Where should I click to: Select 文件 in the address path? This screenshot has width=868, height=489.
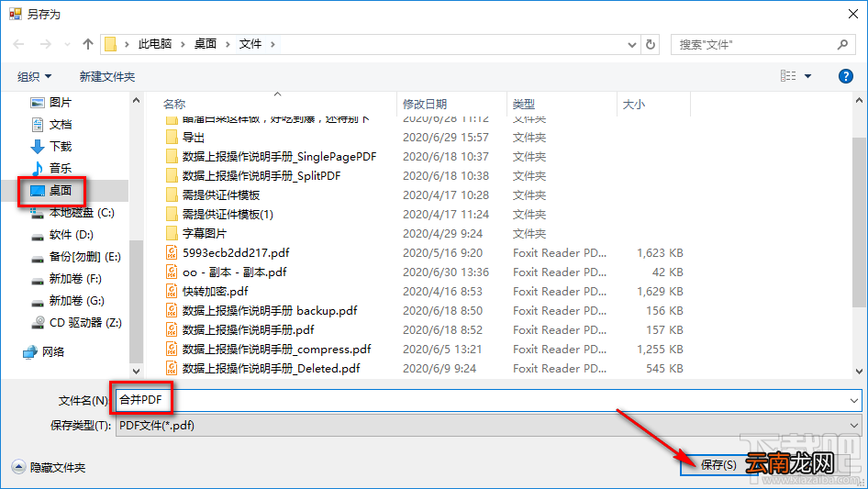(250, 44)
